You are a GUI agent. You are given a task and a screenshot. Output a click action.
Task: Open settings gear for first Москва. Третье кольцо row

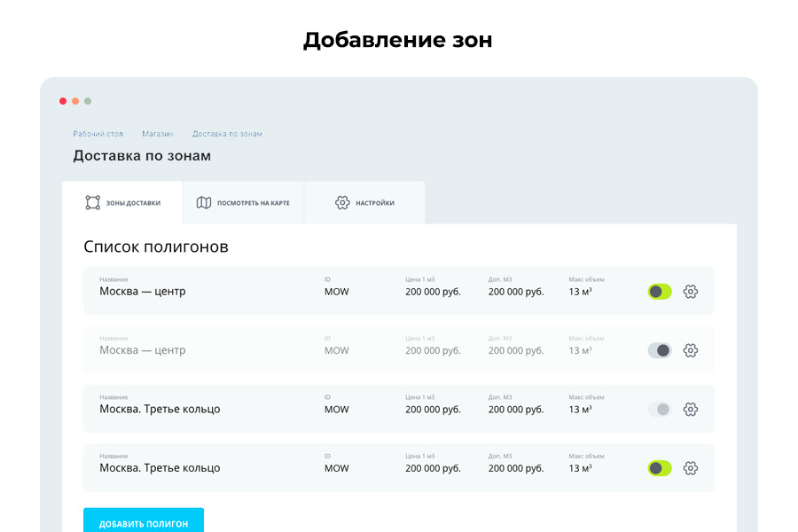coord(690,409)
